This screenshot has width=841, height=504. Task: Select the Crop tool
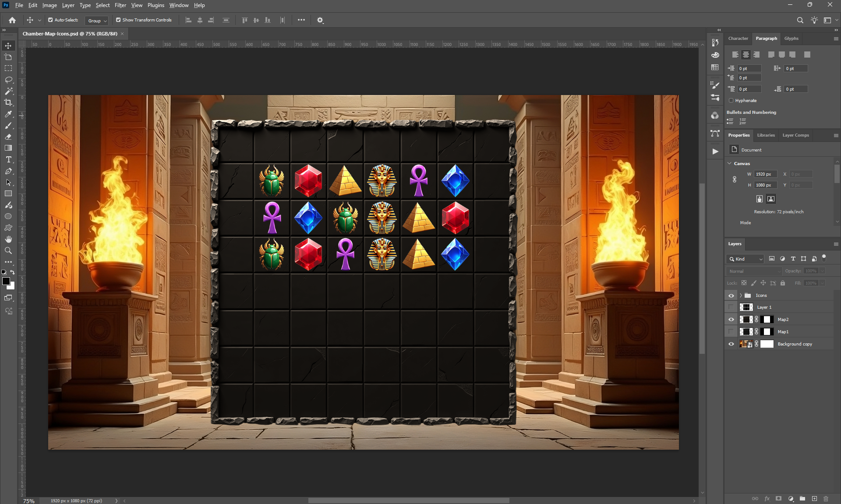coord(8,102)
